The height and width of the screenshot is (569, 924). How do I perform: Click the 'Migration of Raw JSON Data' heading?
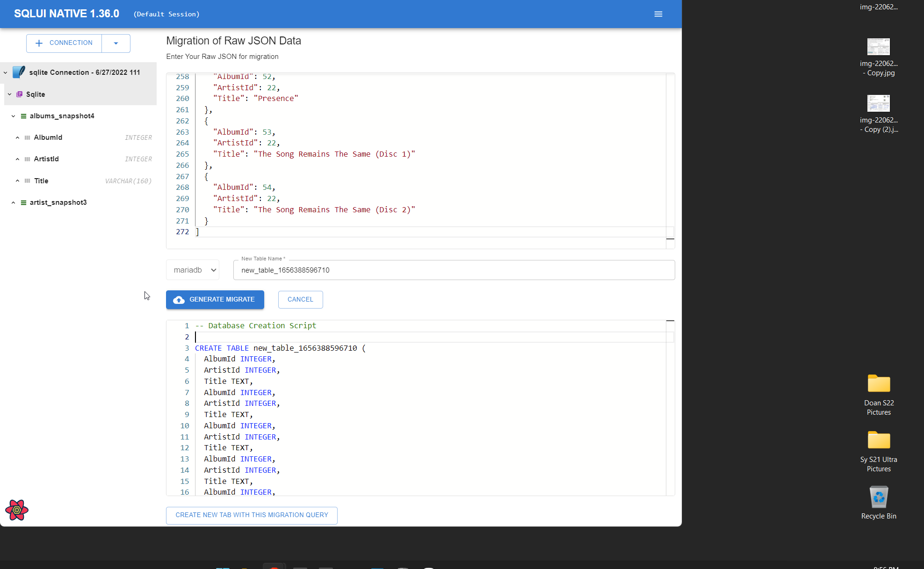tap(233, 41)
